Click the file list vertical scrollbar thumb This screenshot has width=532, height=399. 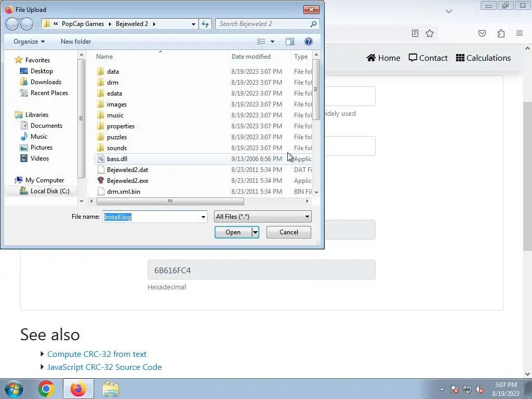(316, 89)
